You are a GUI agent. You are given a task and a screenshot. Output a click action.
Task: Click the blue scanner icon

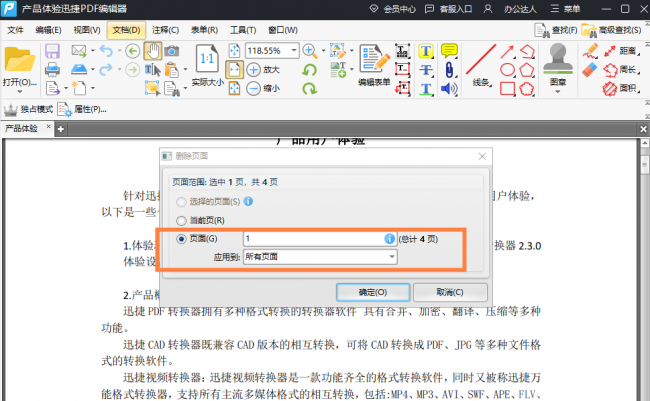pos(79,69)
